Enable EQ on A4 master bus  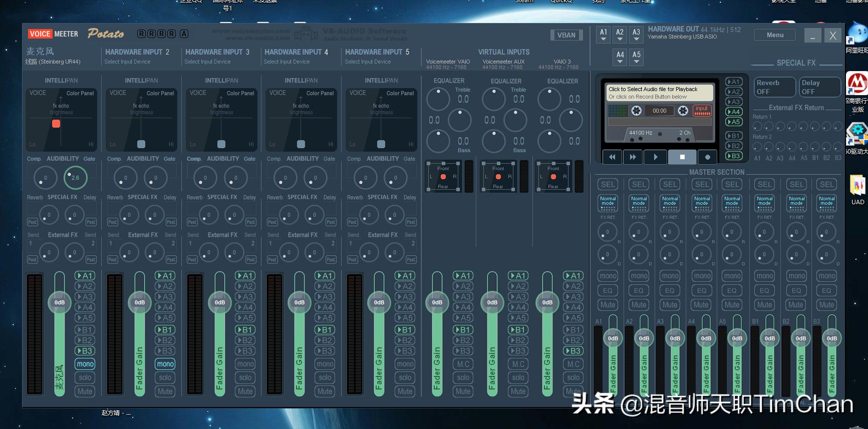point(701,290)
